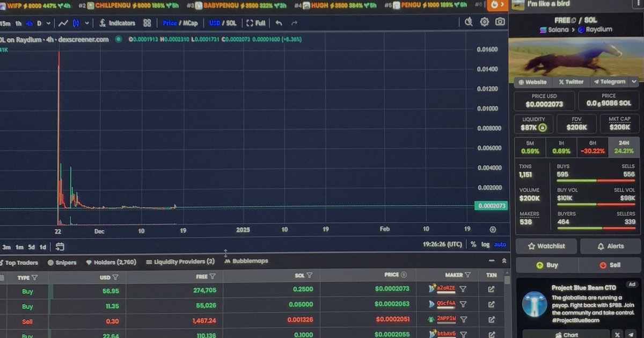Select the D daily chart interval
This screenshot has width=644, height=338.
coord(39,24)
